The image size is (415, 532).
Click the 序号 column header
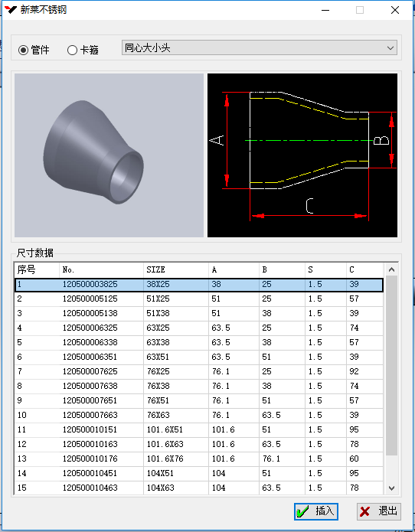click(37, 269)
